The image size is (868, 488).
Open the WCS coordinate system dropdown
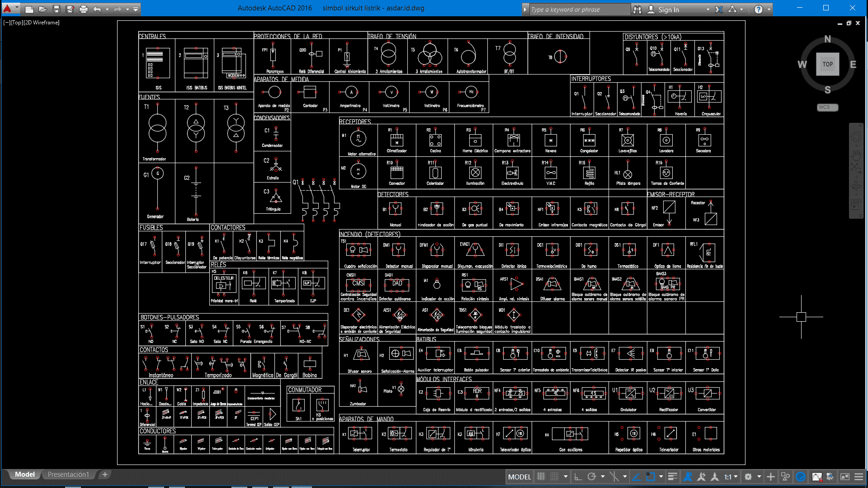pos(827,108)
